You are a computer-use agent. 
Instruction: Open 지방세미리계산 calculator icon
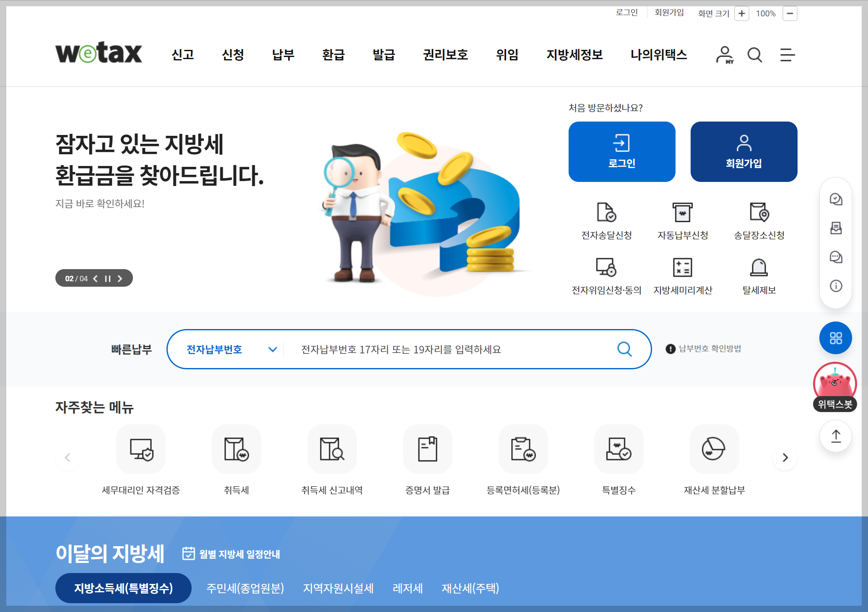(682, 267)
